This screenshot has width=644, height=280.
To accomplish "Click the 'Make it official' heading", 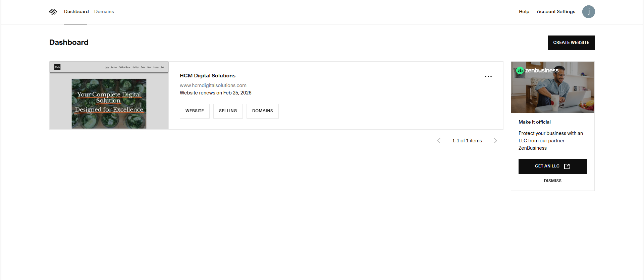I will point(535,122).
